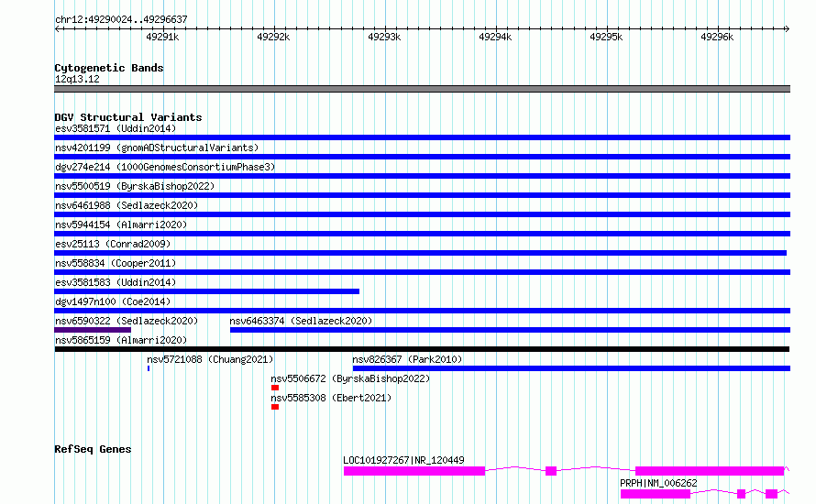The height and width of the screenshot is (504, 816).
Task: Select the blue dgv274e214 variant bar
Action: click(422, 176)
